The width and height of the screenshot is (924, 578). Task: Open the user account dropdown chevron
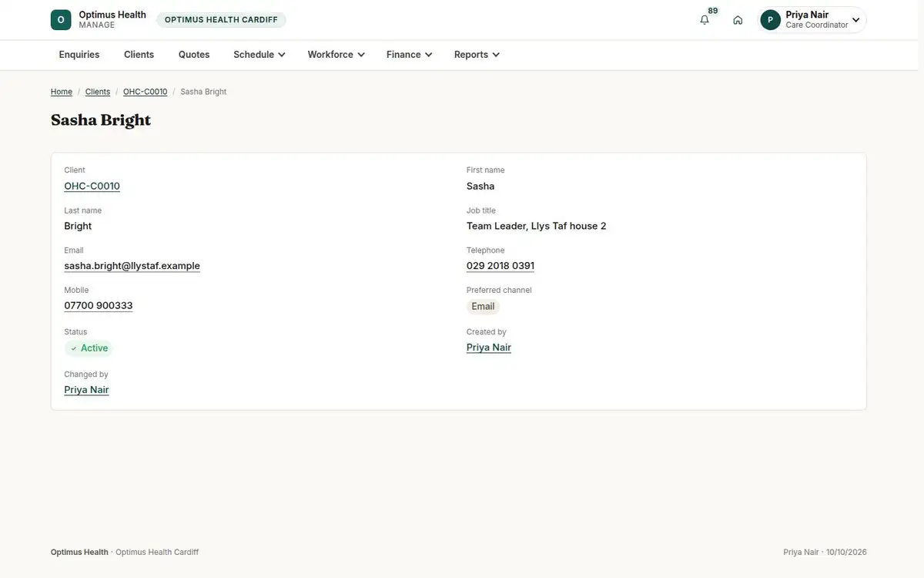click(855, 20)
